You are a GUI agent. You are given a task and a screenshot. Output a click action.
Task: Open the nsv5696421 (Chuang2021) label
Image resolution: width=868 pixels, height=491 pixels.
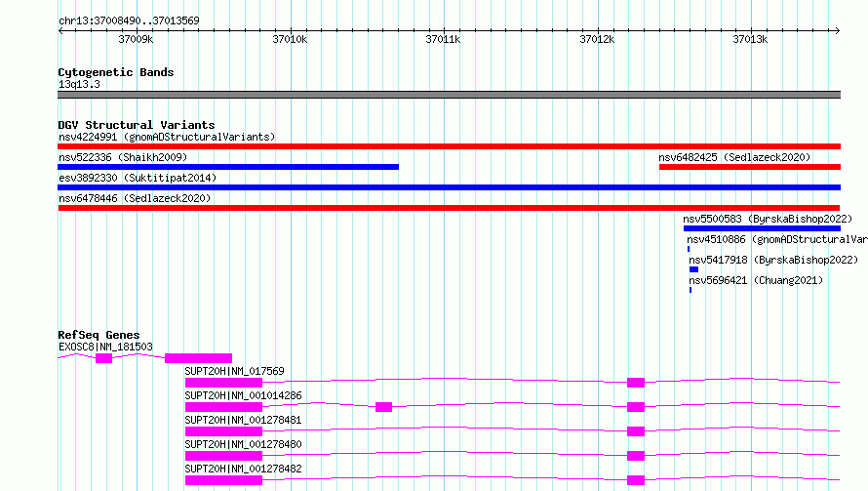756,280
